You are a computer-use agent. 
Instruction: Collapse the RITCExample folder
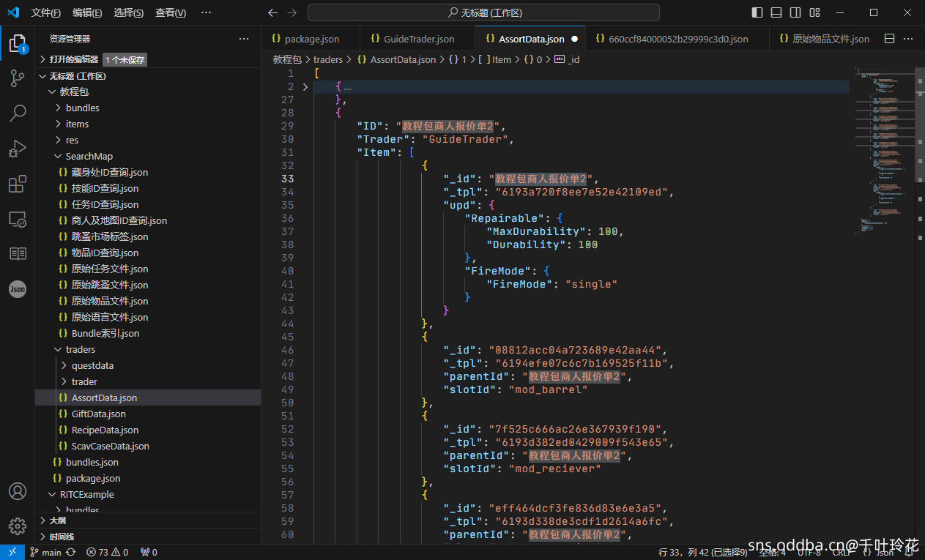52,494
